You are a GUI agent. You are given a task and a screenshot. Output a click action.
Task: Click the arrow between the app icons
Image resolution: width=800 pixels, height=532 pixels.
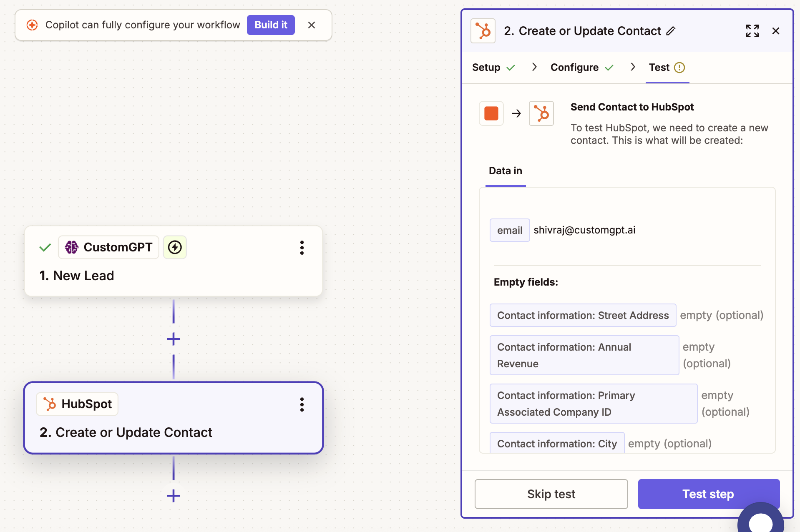pyautogui.click(x=516, y=113)
